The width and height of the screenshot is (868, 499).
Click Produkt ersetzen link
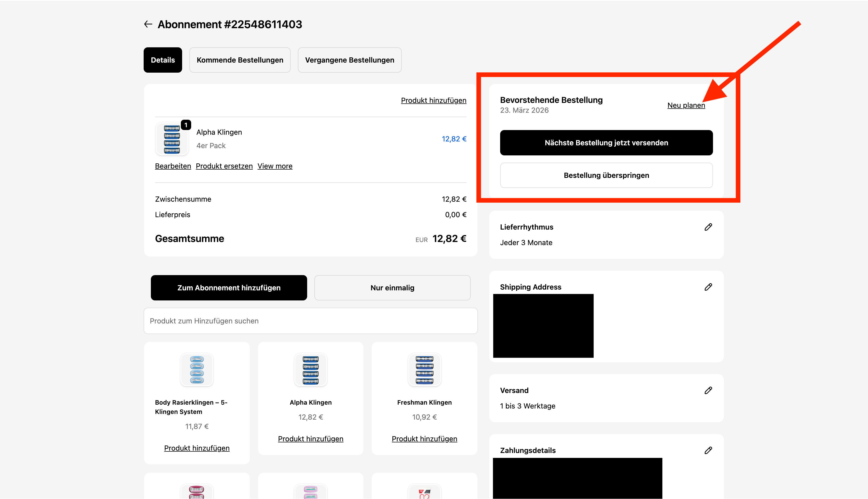pos(224,166)
